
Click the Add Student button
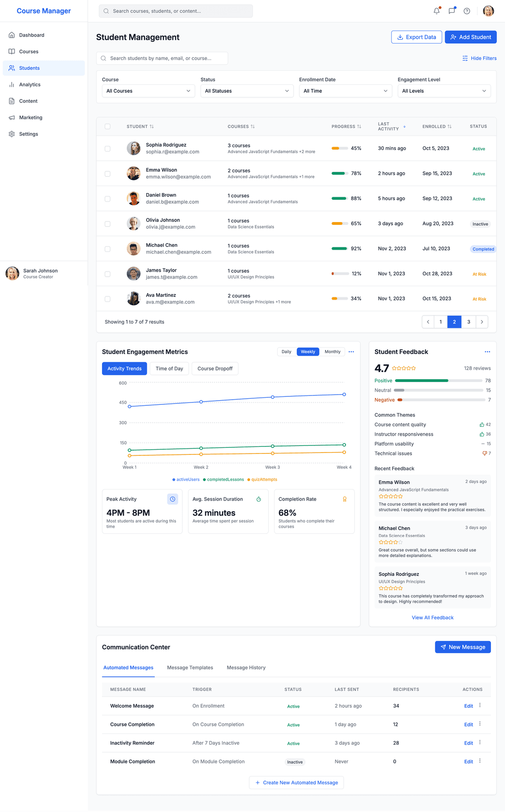coord(470,37)
